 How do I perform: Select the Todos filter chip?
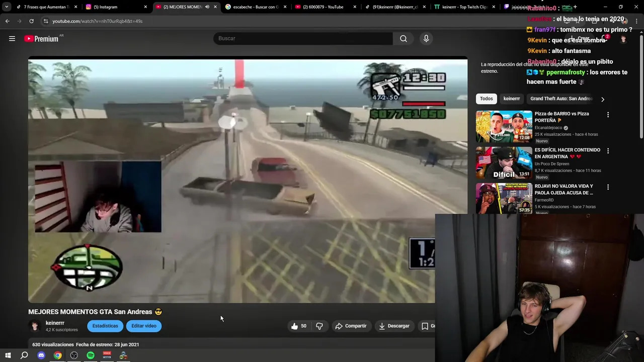(x=486, y=99)
